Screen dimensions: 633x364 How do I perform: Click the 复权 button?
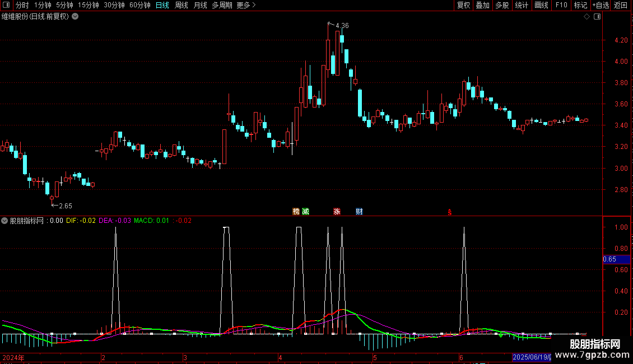coord(463,5)
